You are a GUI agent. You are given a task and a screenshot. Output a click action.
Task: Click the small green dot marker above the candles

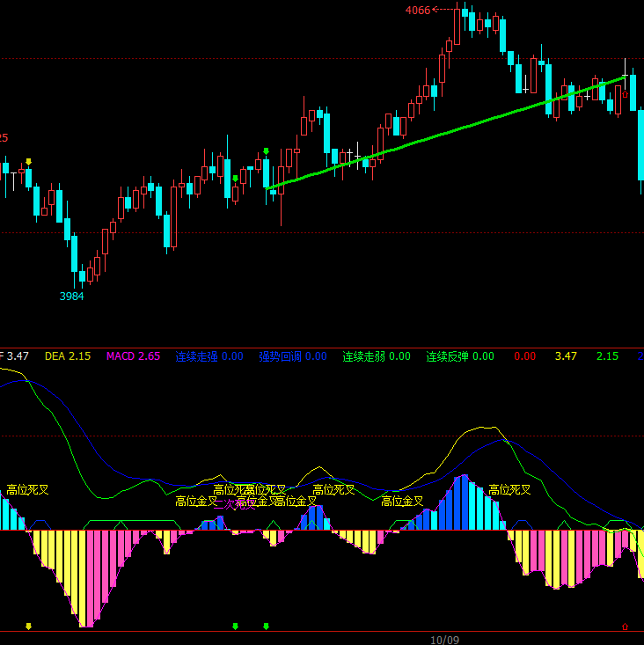pos(235,179)
